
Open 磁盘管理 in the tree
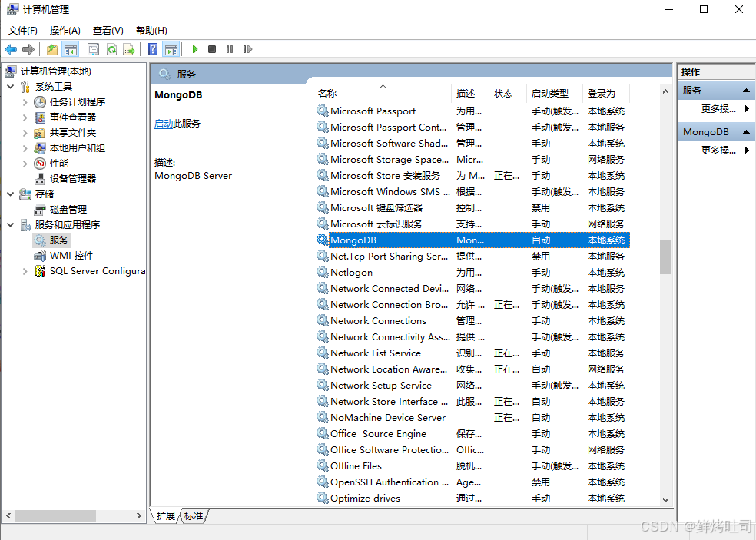tap(68, 210)
